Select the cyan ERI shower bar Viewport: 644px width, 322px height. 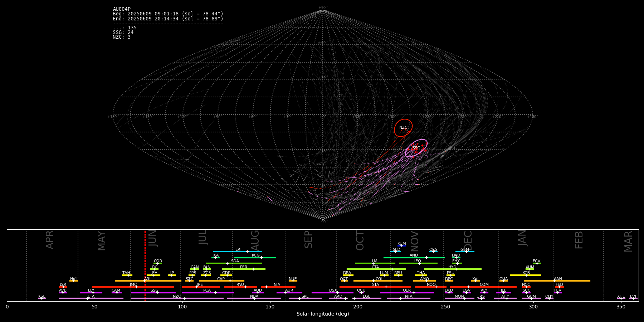pos(238,252)
